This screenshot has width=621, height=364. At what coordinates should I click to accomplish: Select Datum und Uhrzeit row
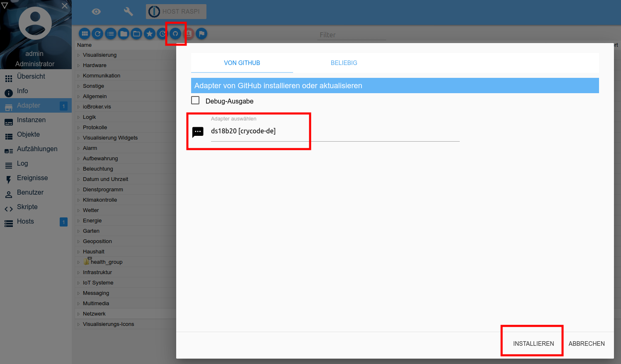click(126, 179)
